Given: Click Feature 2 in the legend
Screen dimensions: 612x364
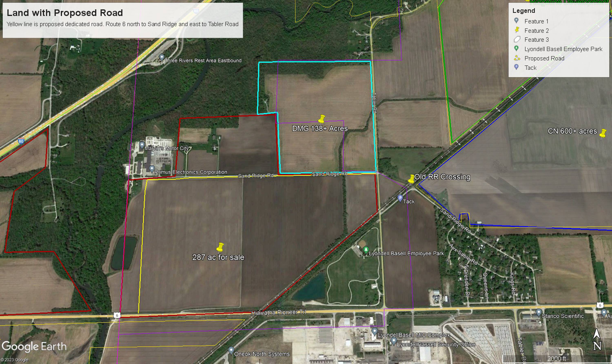Looking at the screenshot, I should pyautogui.click(x=536, y=31).
